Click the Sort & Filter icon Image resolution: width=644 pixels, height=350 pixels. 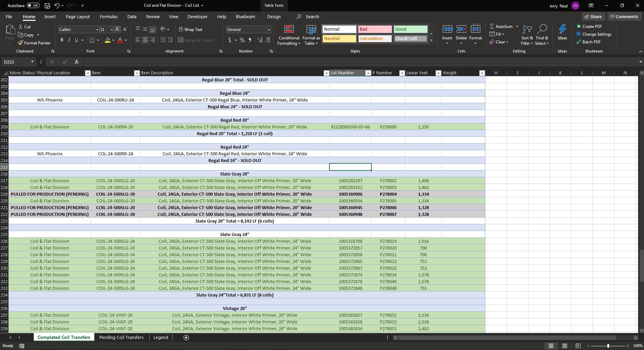pyautogui.click(x=527, y=35)
